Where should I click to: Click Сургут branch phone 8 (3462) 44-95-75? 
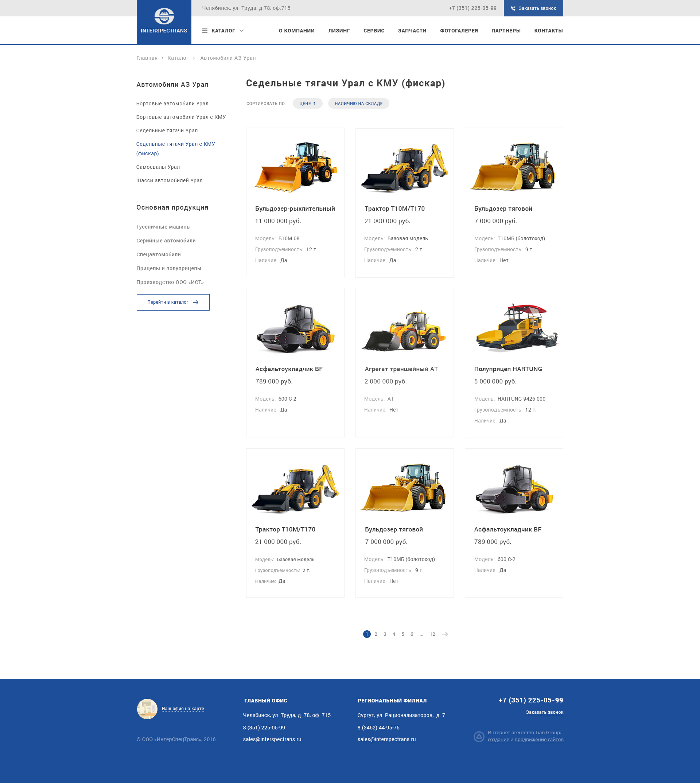[378, 728]
